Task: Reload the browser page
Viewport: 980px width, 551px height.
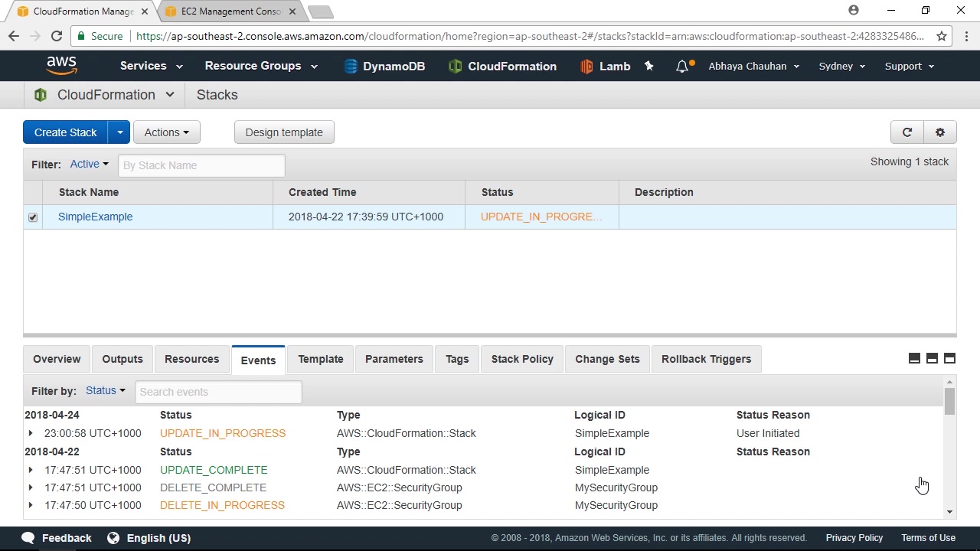Action: click(x=57, y=36)
